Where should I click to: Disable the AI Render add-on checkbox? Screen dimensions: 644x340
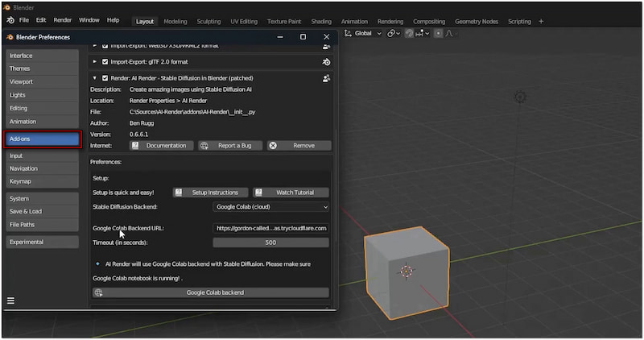click(x=105, y=78)
